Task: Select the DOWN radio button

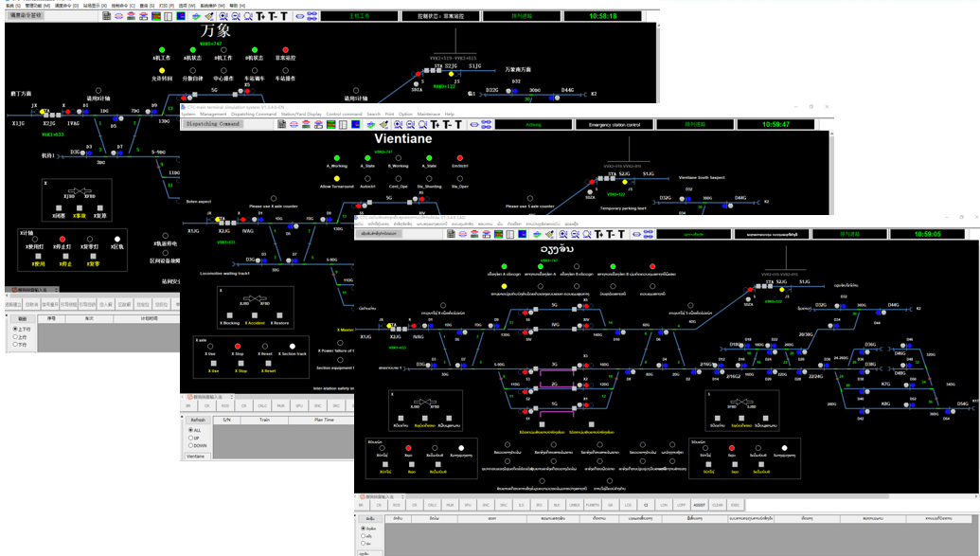Action: (189, 446)
